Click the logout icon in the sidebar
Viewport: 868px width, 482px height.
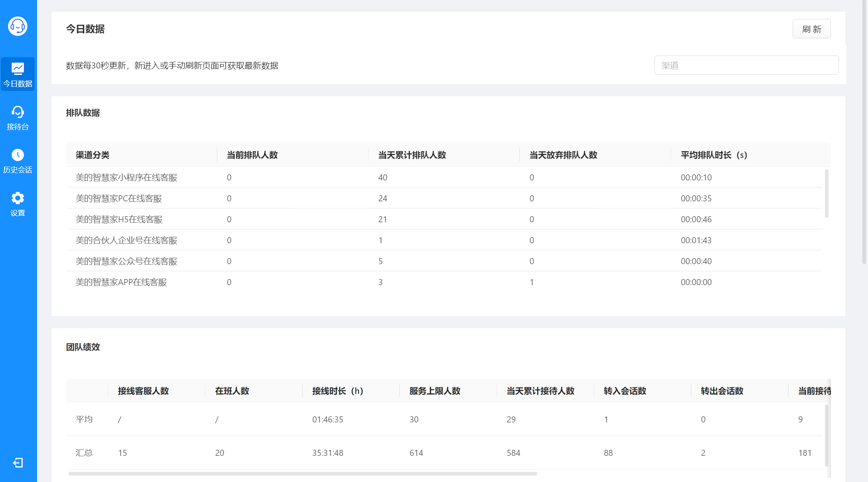[x=18, y=463]
